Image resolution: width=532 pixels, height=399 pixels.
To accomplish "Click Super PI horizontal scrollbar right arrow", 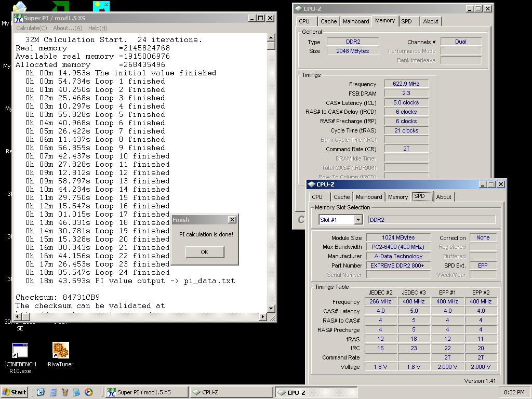I will (x=262, y=316).
